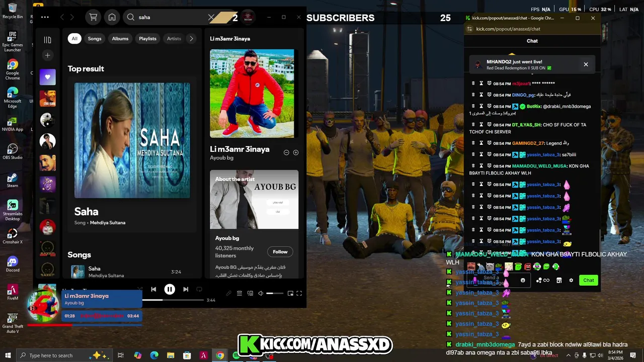Toggle shuffle in Spotify player
644x362 pixels.
[139, 289]
